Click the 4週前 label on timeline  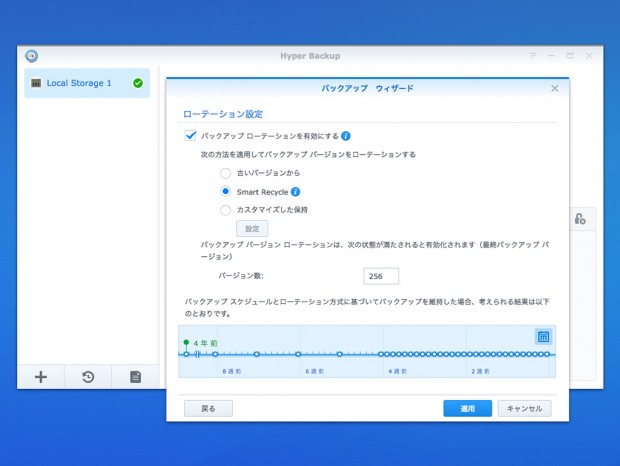[397, 371]
